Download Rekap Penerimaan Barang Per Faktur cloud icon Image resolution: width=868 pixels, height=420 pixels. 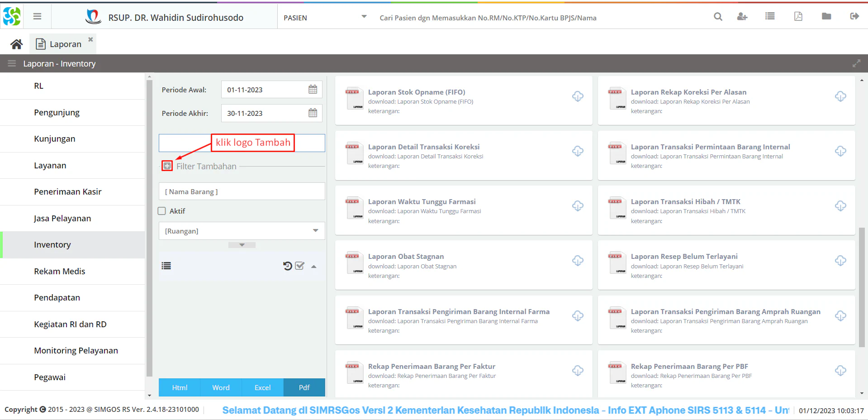[578, 370]
